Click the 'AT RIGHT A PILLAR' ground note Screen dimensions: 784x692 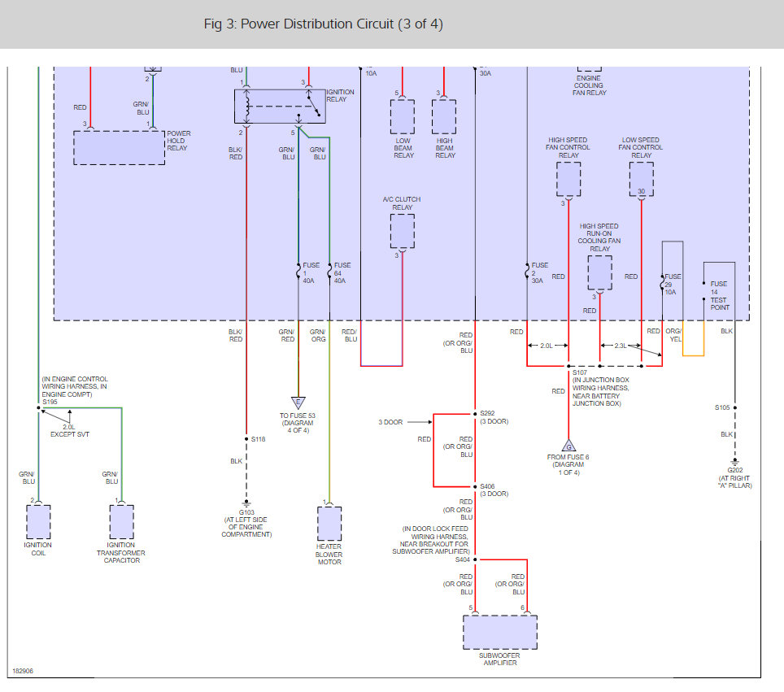coord(735,482)
